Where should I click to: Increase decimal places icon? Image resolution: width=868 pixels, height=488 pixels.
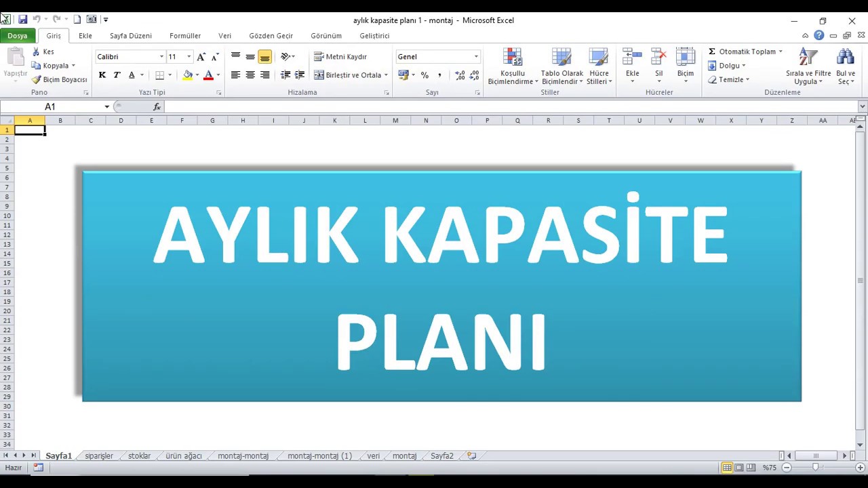point(460,75)
